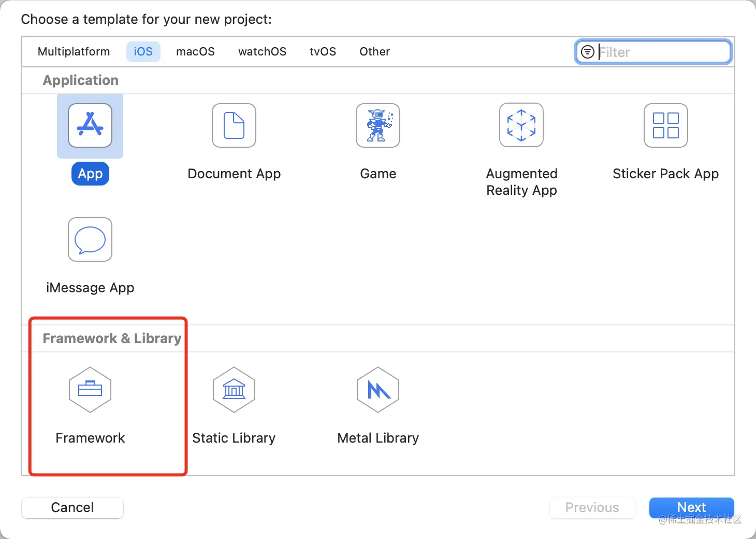Click the iMessage App label
Viewport: 756px width, 539px height.
click(90, 288)
